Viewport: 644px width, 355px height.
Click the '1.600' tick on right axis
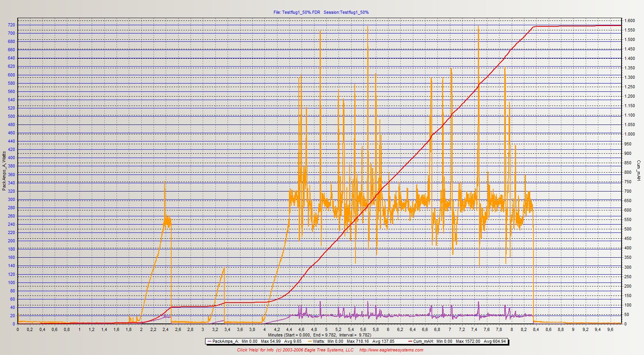coord(629,20)
